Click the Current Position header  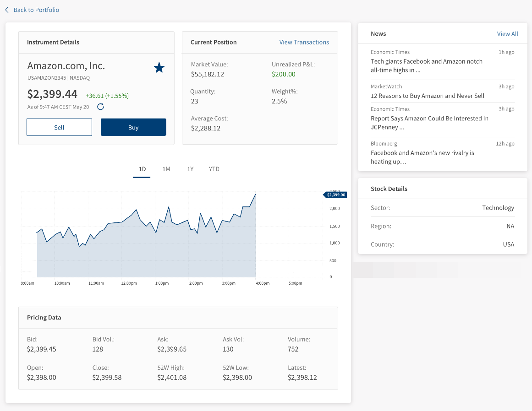coord(214,43)
